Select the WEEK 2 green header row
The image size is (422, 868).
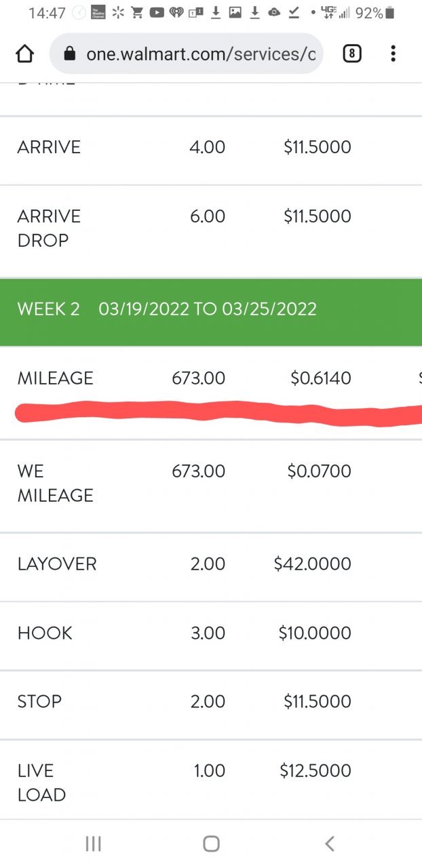[x=211, y=309]
